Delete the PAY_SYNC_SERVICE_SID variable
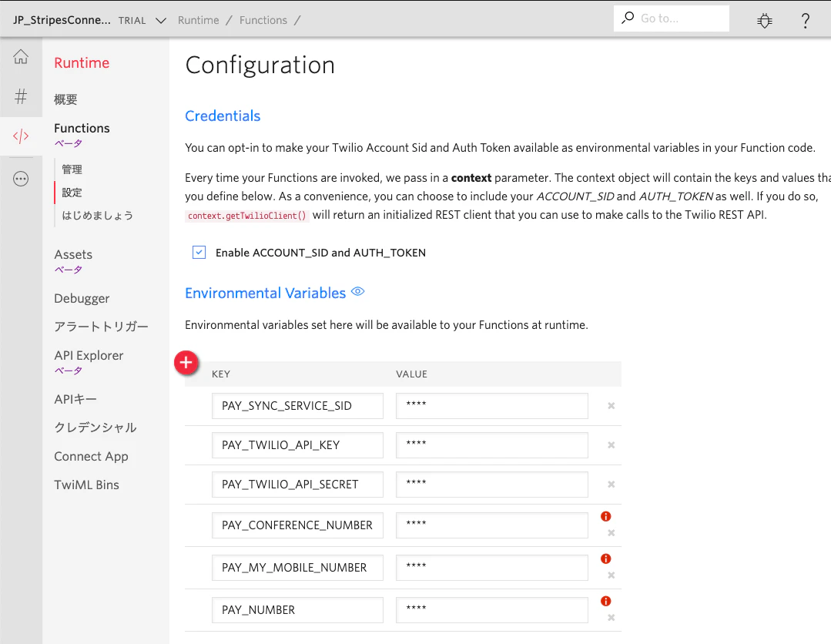Viewport: 831px width, 644px height. click(x=611, y=405)
